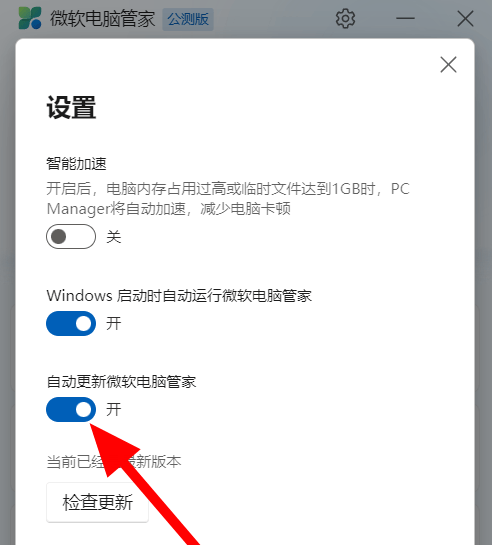Click the Microsoft PC Manager logo icon

pyautogui.click(x=30, y=18)
